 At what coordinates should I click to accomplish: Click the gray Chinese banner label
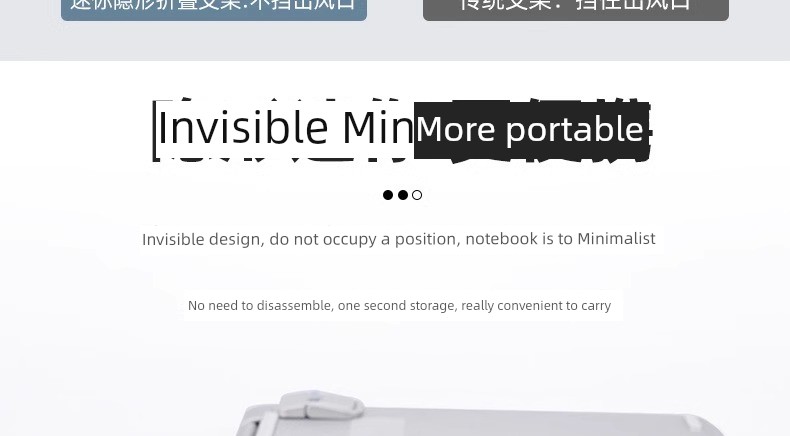(x=575, y=8)
